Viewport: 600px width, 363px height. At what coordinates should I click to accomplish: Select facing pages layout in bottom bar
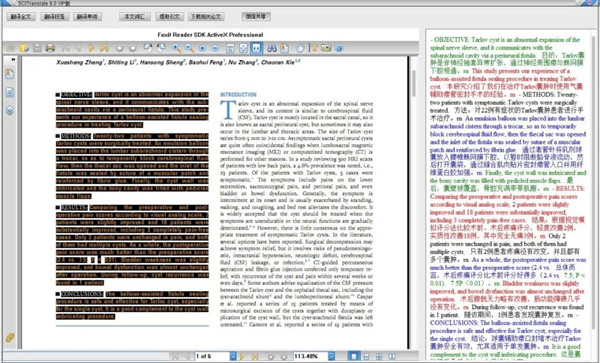coord(379,356)
